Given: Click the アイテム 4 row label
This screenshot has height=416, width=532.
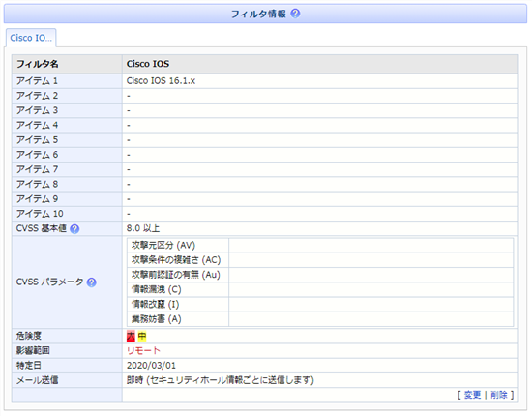Looking at the screenshot, I should tap(37, 125).
